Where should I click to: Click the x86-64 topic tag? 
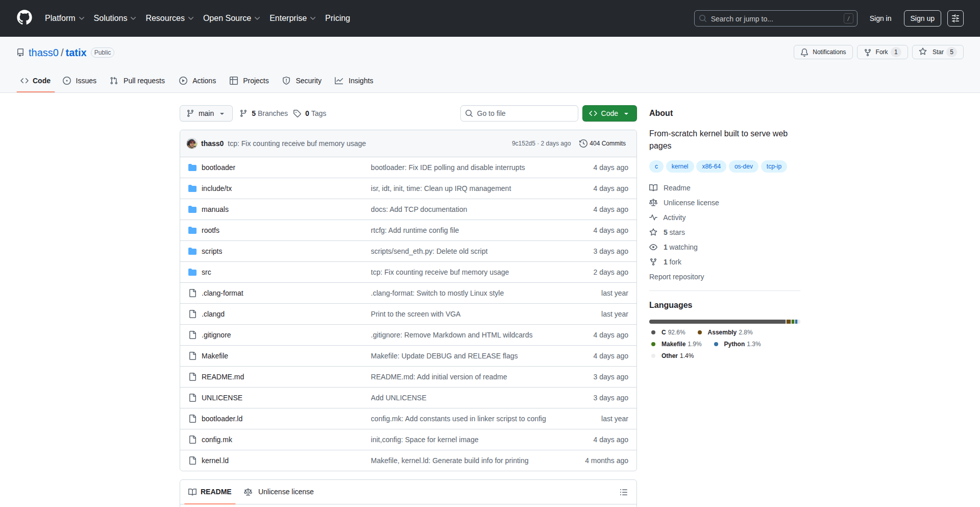pos(711,166)
